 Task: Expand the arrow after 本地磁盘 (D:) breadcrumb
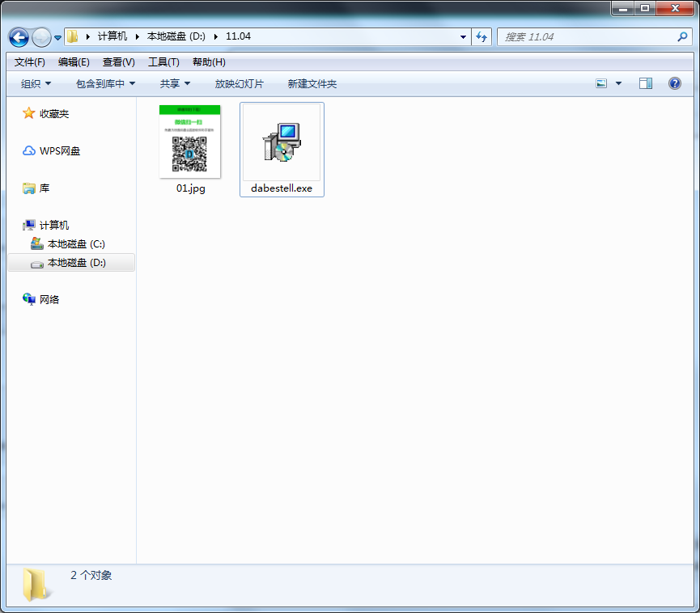(x=215, y=36)
